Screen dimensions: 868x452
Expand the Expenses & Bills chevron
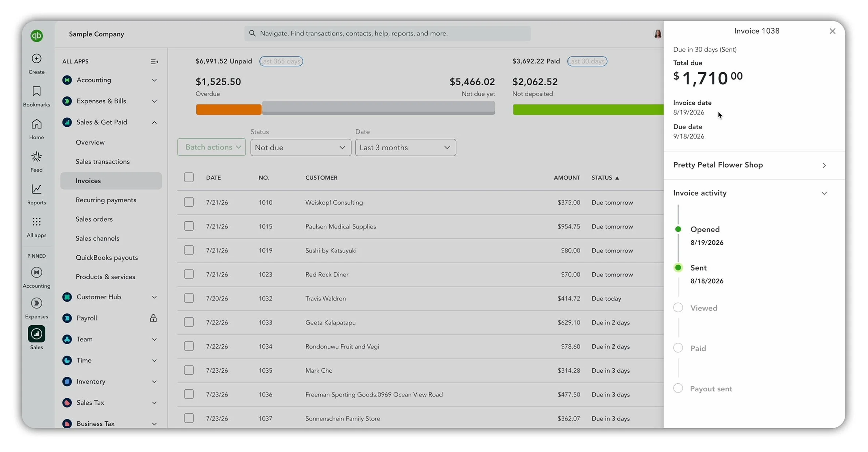coord(154,101)
